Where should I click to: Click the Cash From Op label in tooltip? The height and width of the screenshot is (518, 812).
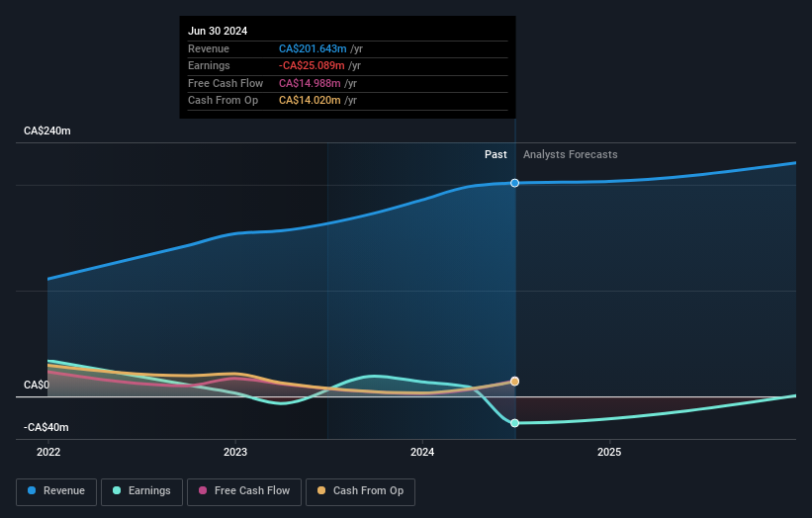tap(223, 101)
